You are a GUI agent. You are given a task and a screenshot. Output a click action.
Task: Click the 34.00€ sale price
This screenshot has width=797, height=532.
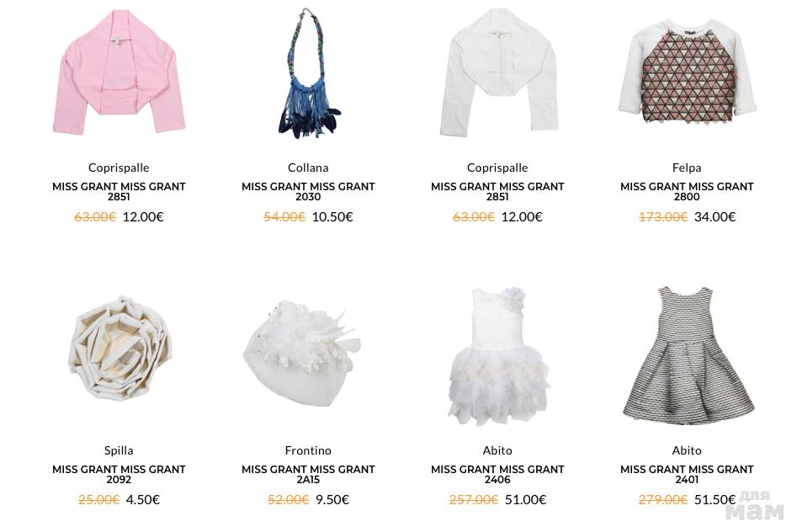coord(715,216)
